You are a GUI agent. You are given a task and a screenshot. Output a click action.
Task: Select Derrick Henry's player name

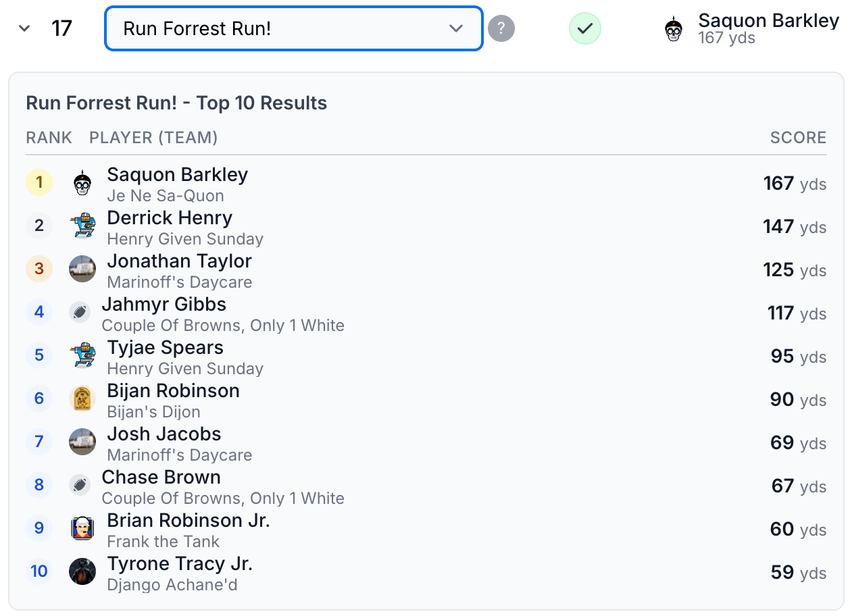pyautogui.click(x=170, y=217)
